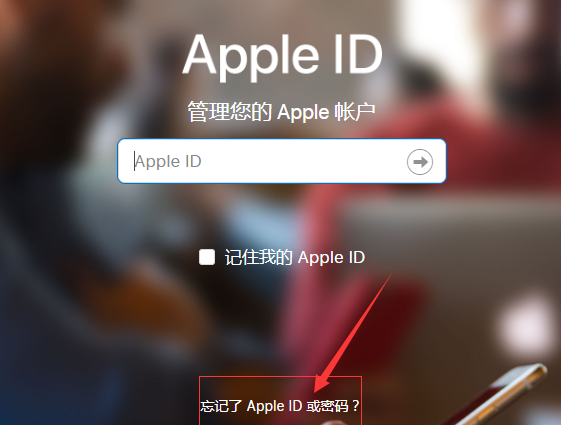The width and height of the screenshot is (561, 425).
Task: Click the large Apple ID heading
Action: point(282,55)
